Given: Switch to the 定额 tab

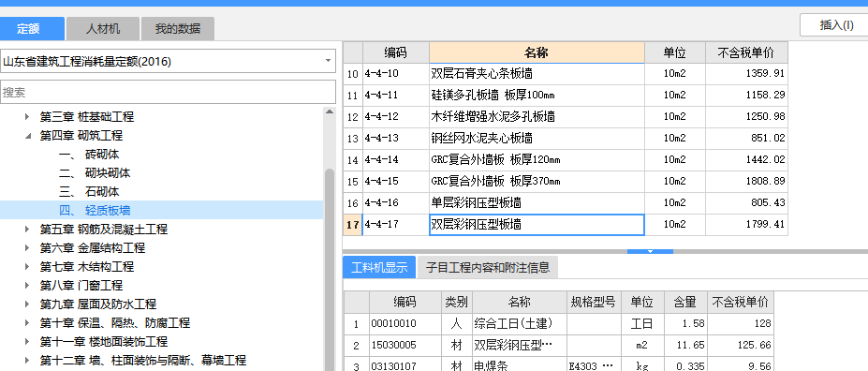Looking at the screenshot, I should click(32, 29).
